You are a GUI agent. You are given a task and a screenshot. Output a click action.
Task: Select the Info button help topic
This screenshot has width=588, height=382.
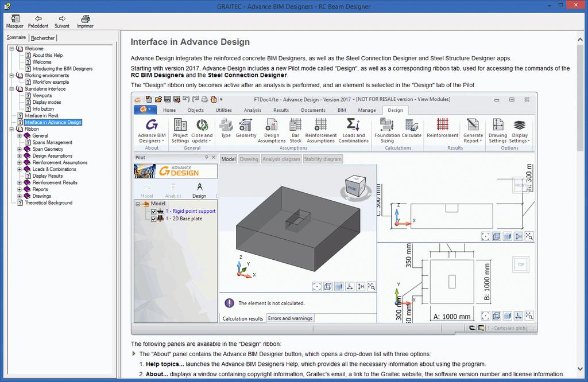point(43,109)
